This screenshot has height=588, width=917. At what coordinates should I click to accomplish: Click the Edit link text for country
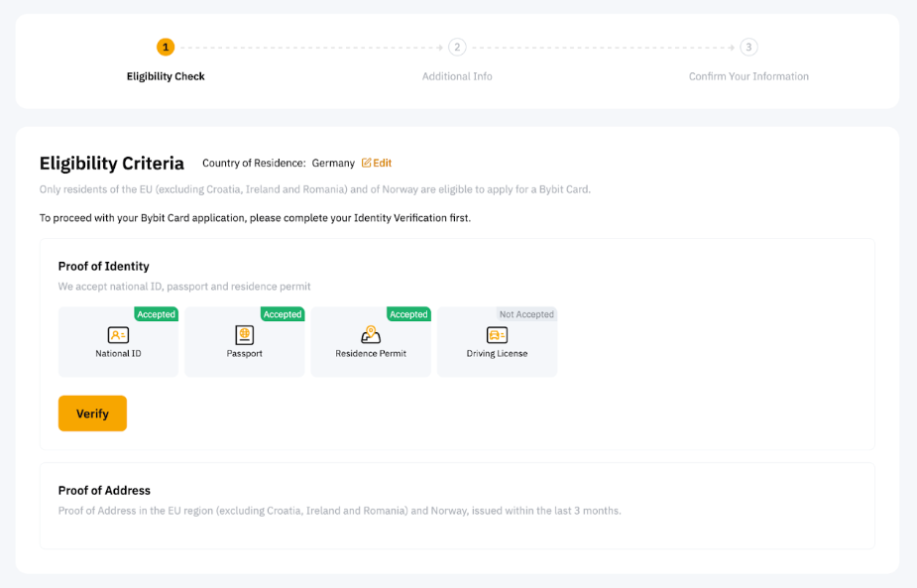(x=383, y=163)
